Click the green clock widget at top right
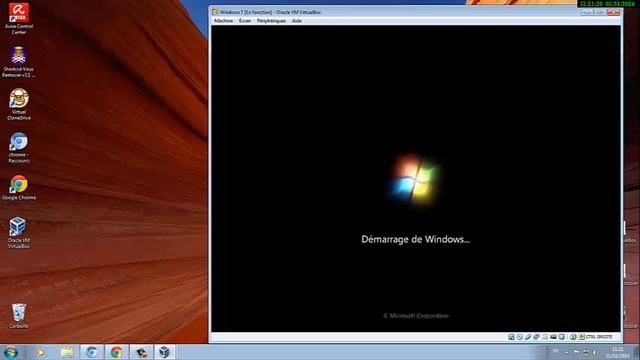This screenshot has height=360, width=640. (607, 4)
